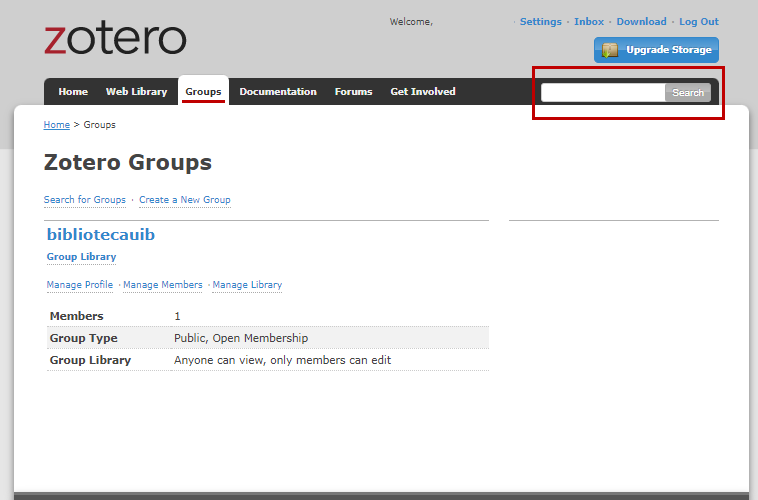Open the Home navigation tab

73,91
